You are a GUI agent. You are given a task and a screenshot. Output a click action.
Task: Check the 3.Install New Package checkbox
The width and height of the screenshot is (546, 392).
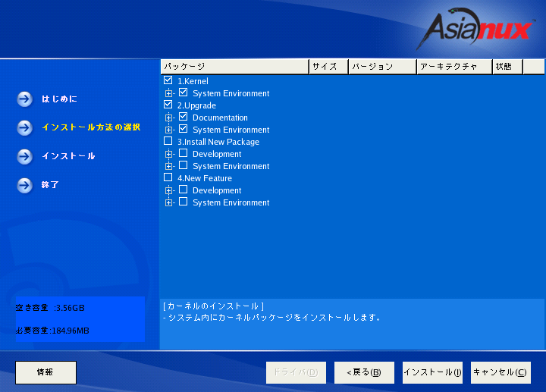coord(168,141)
